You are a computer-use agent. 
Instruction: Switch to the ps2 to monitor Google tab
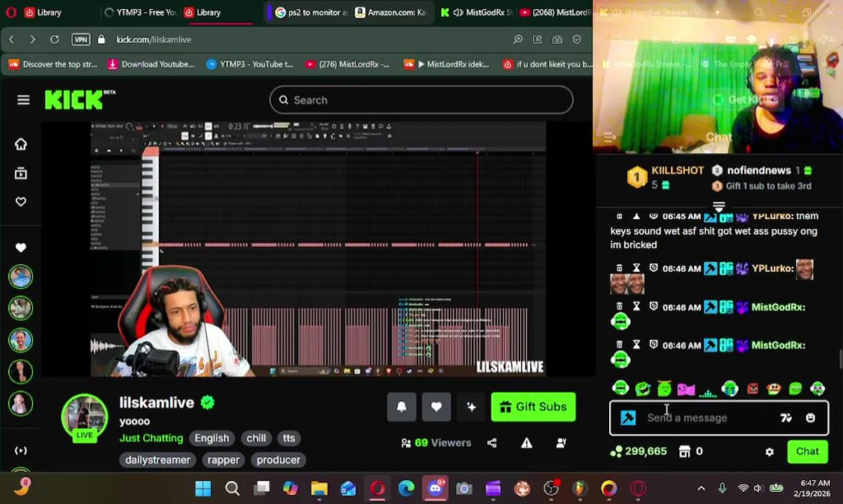click(312, 12)
